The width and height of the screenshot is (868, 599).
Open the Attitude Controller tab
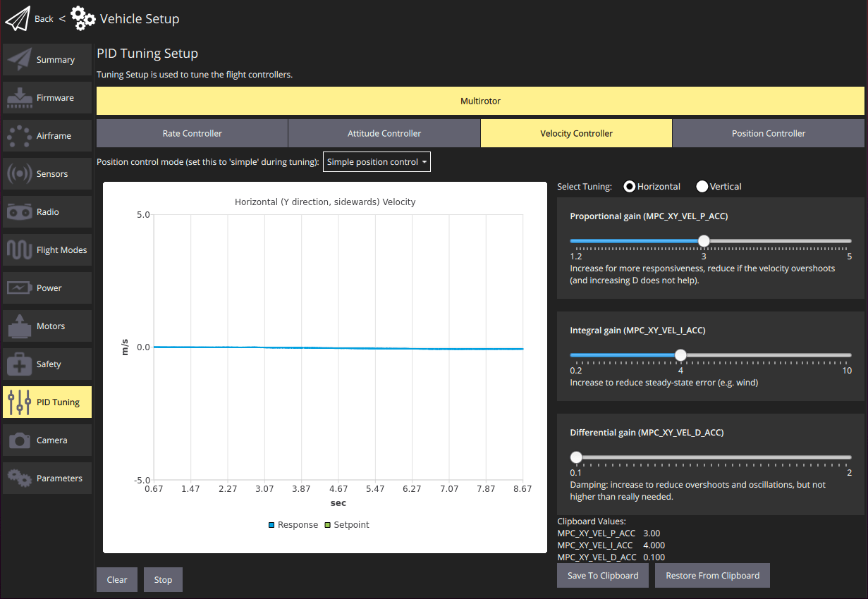pyautogui.click(x=384, y=133)
